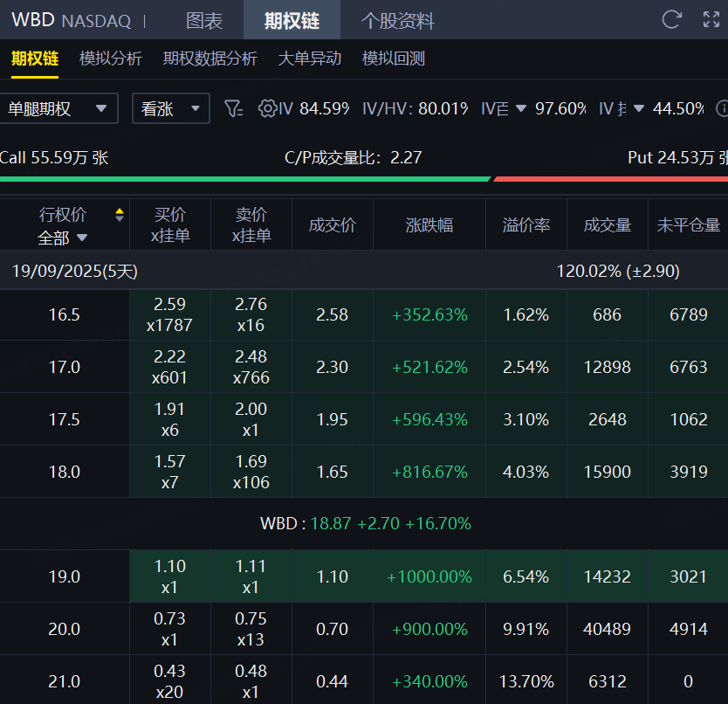Image resolution: width=728 pixels, height=704 pixels.
Task: Click the premium rate value 13.70%
Action: (526, 681)
